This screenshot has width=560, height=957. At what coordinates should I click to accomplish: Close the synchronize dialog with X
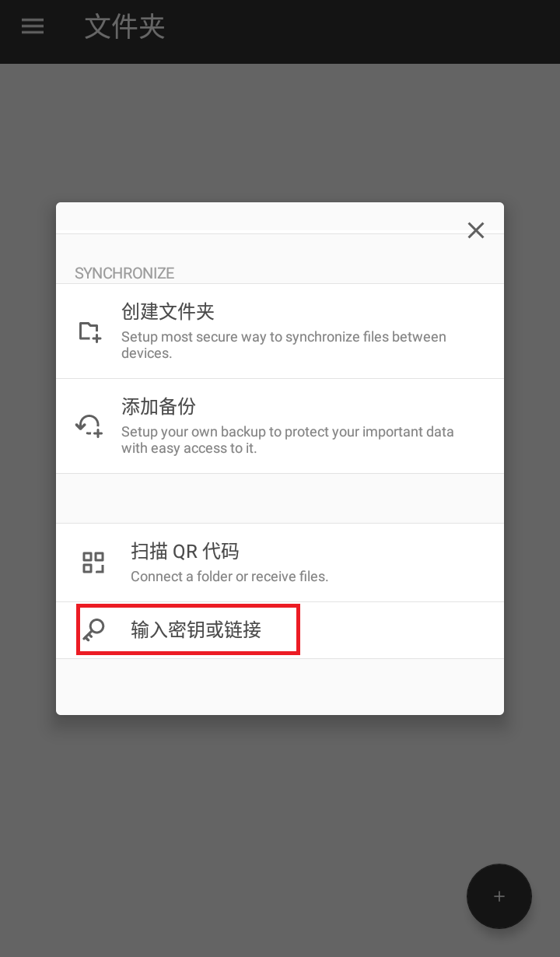coord(476,230)
